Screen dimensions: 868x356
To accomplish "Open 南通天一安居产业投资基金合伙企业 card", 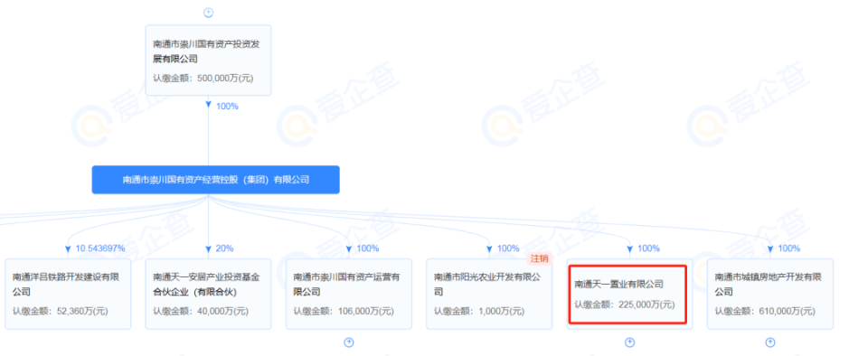I will pos(208,294).
